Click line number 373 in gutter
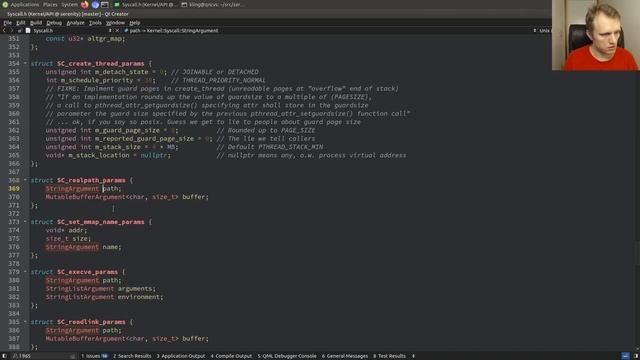This screenshot has height=360, width=640. pos(14,222)
